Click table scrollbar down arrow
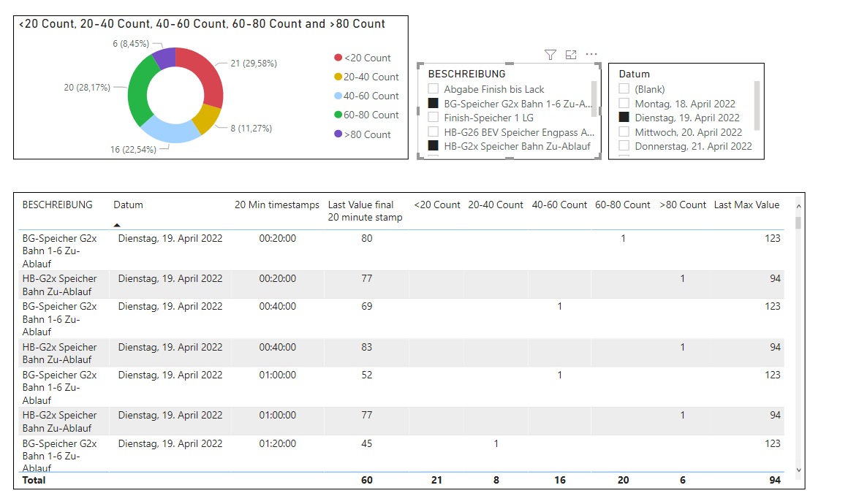The width and height of the screenshot is (859, 504). tap(798, 470)
